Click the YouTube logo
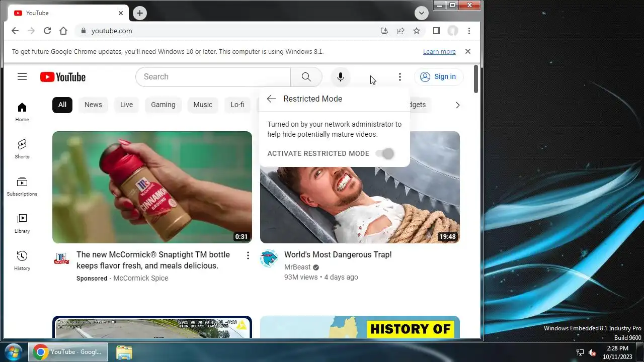Screen dimensions: 644x362 click(63, 77)
